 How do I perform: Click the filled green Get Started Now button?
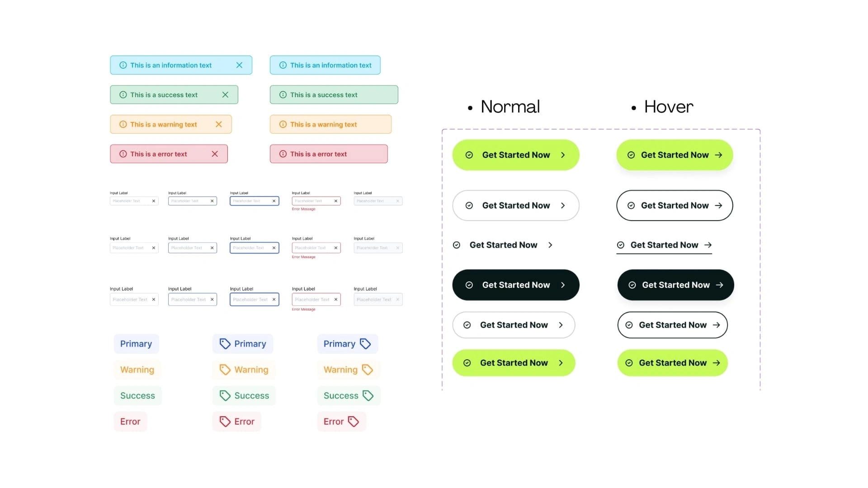pos(516,155)
